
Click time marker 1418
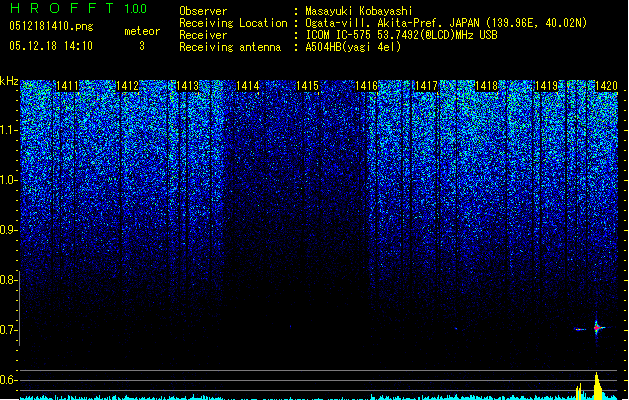pyautogui.click(x=486, y=86)
